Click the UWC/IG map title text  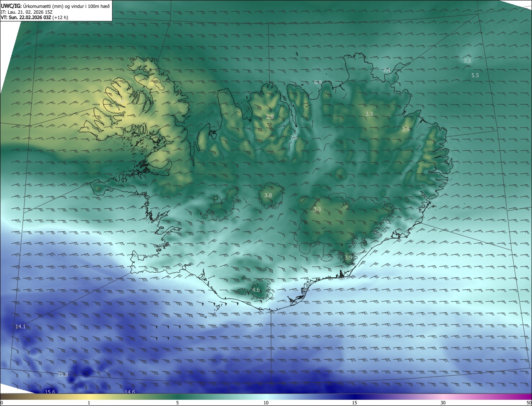[x=56, y=5]
